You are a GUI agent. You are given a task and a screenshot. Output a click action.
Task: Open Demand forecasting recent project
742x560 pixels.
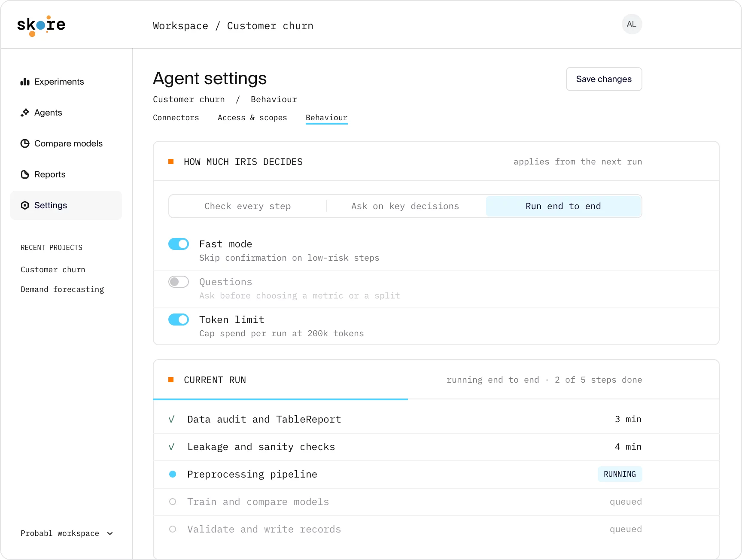click(x=62, y=289)
